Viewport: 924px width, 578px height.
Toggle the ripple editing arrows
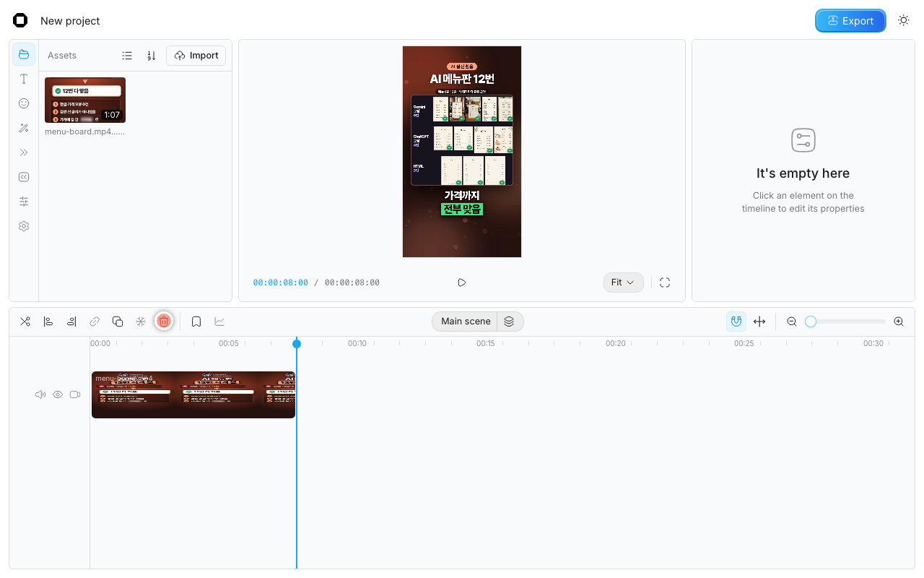(759, 322)
